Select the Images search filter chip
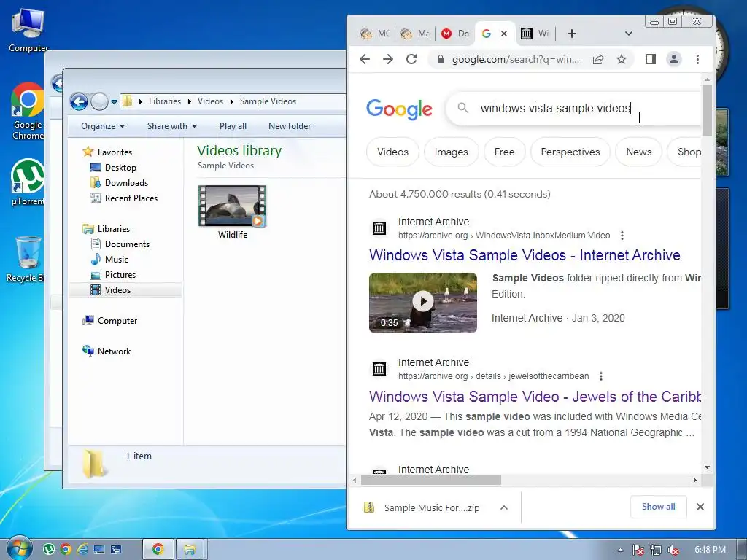747x560 pixels. click(451, 152)
